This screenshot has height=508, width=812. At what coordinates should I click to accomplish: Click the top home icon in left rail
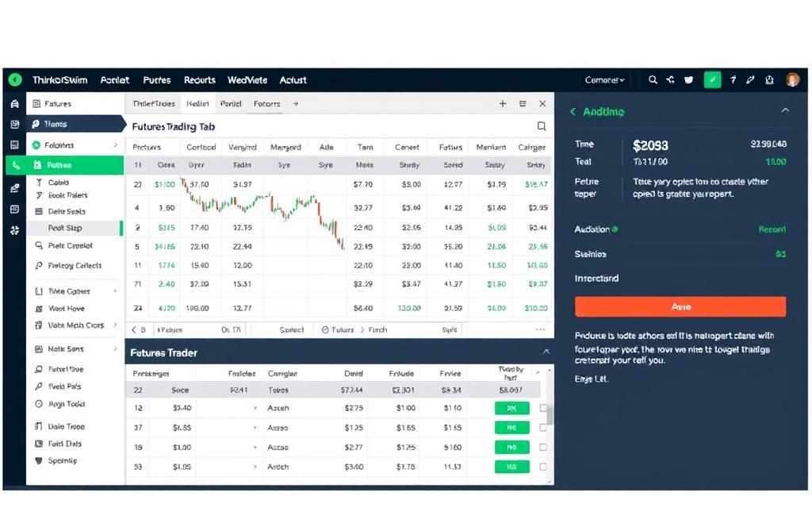(14, 104)
